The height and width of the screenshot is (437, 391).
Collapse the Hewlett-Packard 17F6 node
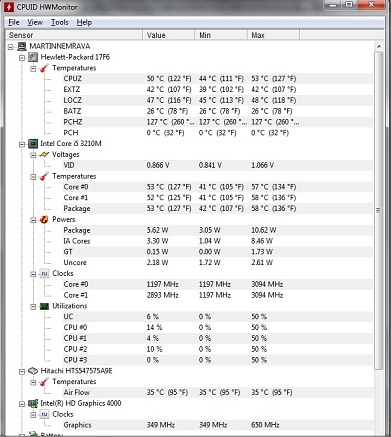pos(22,58)
